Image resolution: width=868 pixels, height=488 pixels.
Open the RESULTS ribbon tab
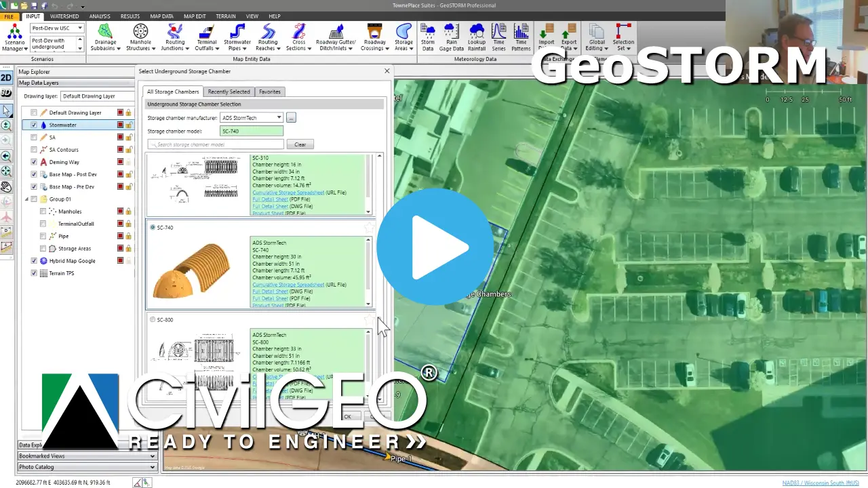coord(130,16)
